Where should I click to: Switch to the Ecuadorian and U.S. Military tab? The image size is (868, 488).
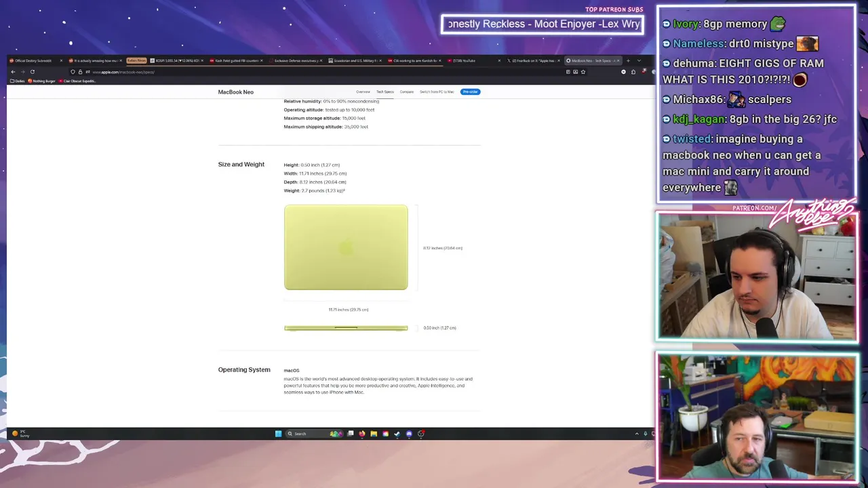point(354,61)
